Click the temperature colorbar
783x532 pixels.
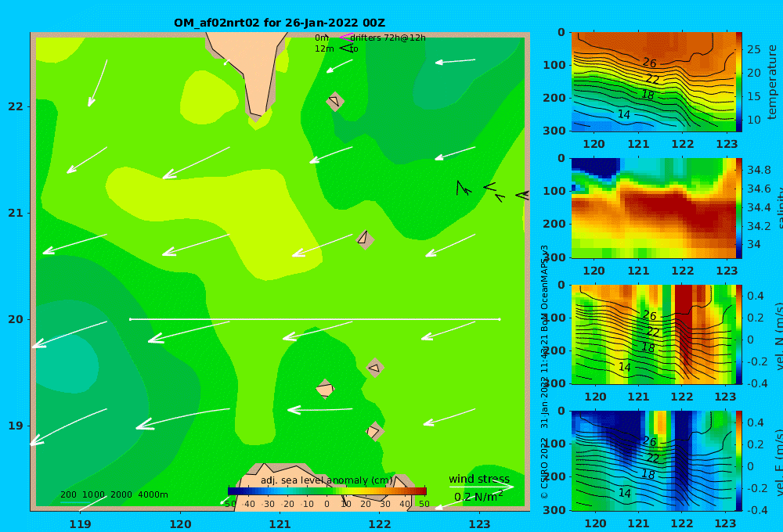click(739, 82)
